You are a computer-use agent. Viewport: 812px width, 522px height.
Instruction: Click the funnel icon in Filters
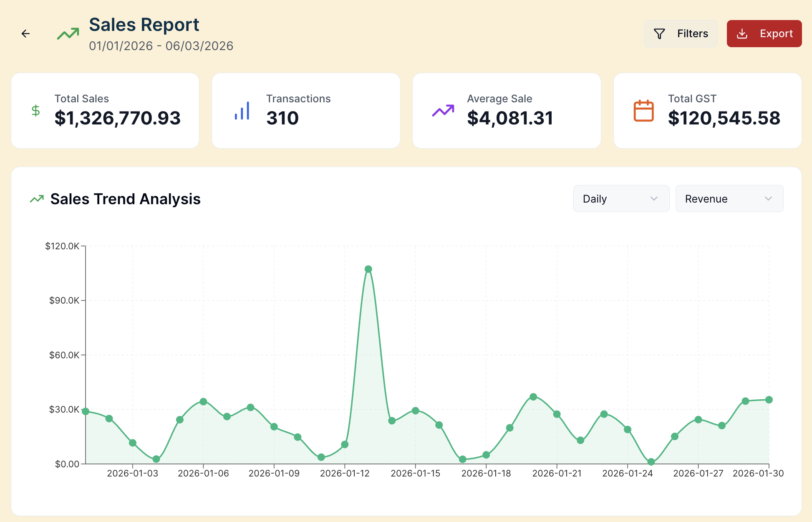(x=659, y=34)
